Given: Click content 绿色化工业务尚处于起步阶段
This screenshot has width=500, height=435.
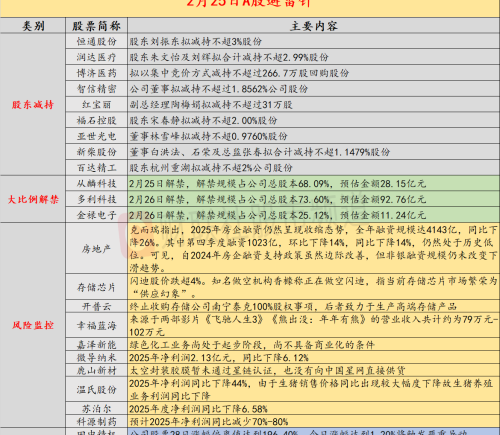Looking at the screenshot, I should 252,344.
